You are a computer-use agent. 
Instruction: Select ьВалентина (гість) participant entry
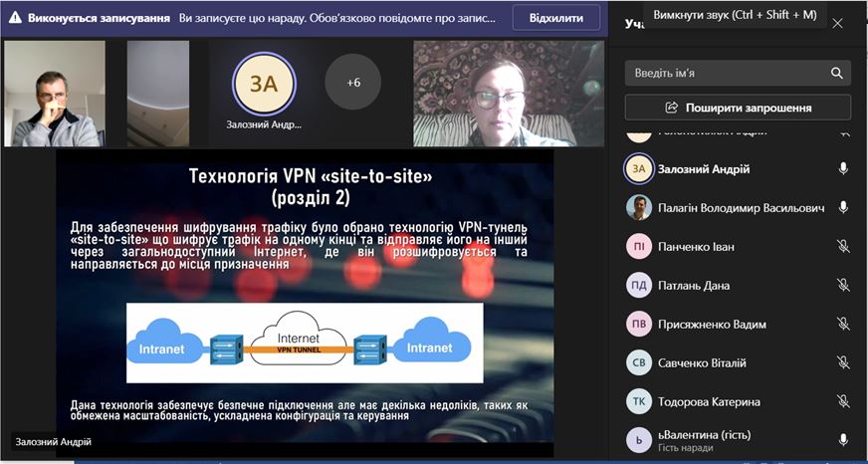coord(738,440)
